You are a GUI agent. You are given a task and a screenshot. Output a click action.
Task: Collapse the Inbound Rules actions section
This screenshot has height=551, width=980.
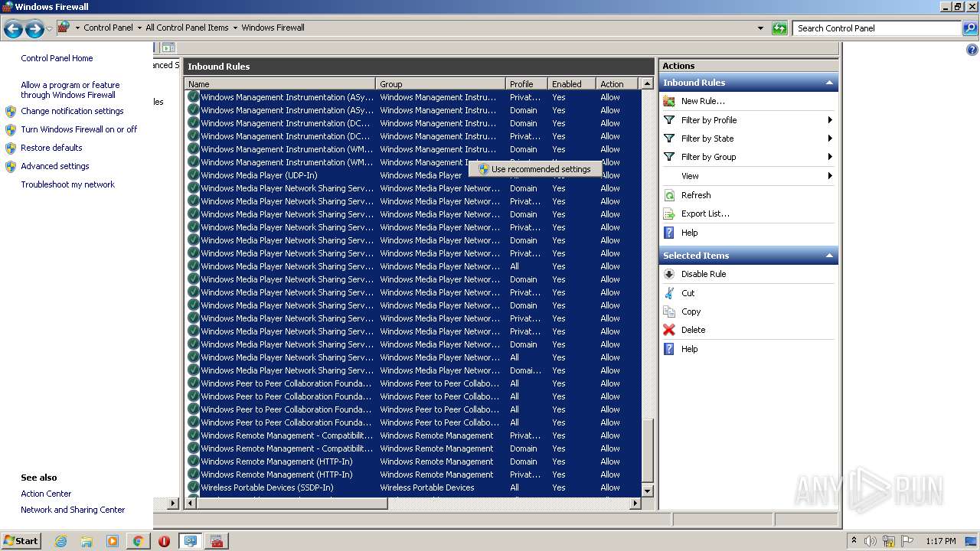coord(828,83)
